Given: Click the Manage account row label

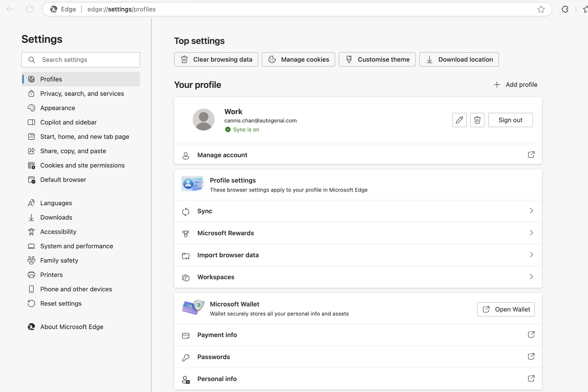Looking at the screenshot, I should [x=222, y=155].
